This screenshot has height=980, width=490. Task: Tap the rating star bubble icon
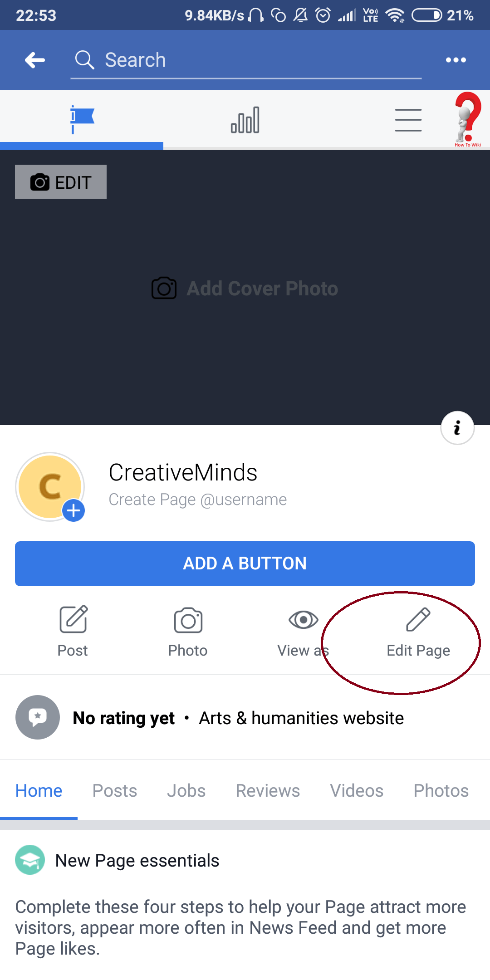tap(38, 717)
